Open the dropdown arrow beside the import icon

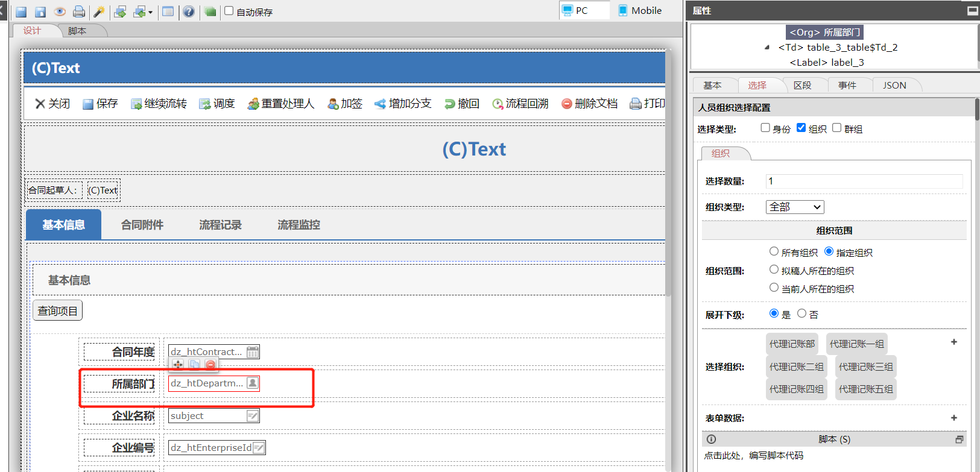pos(150,12)
